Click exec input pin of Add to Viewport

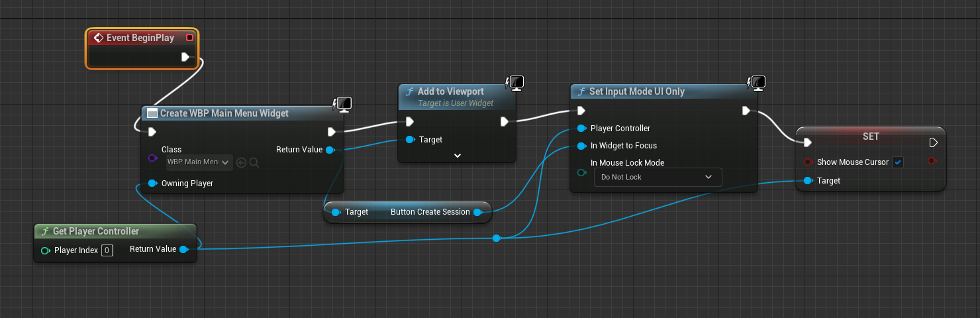tap(410, 121)
